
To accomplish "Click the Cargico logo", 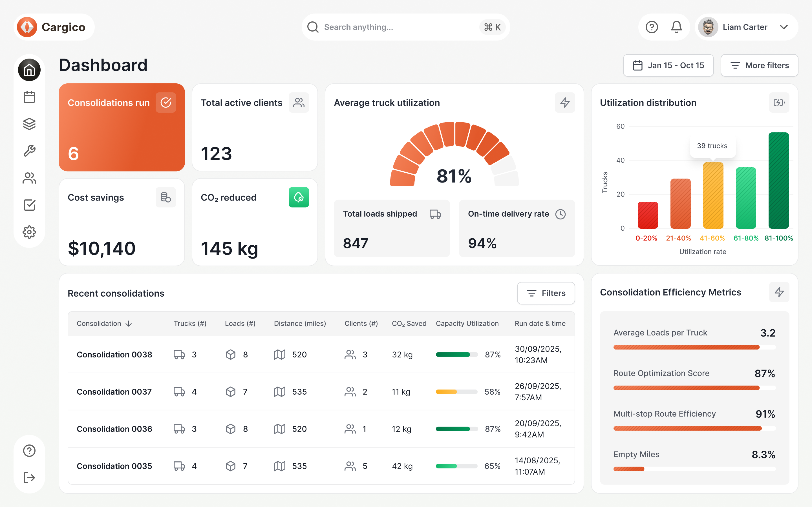I will [x=54, y=27].
